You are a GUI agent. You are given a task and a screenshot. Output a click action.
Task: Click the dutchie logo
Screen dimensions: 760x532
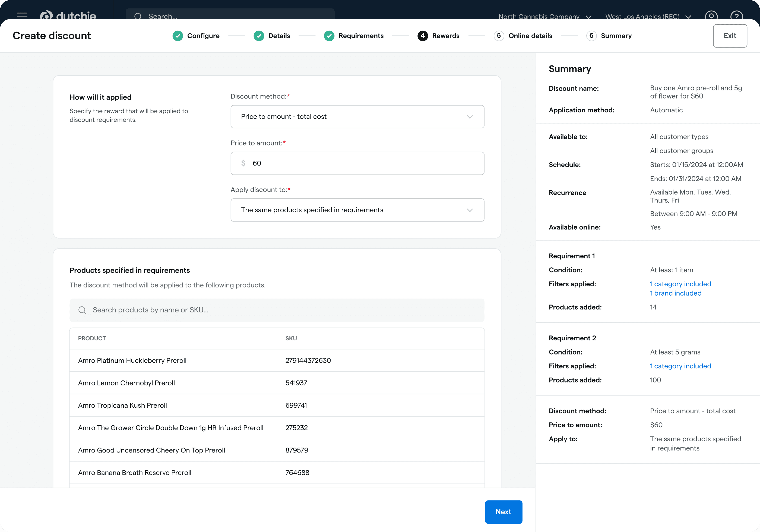(68, 15)
